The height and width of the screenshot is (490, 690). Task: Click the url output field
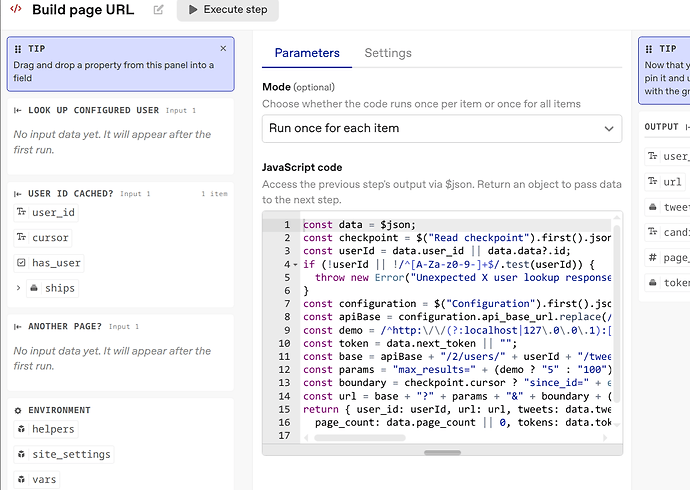[x=664, y=182]
